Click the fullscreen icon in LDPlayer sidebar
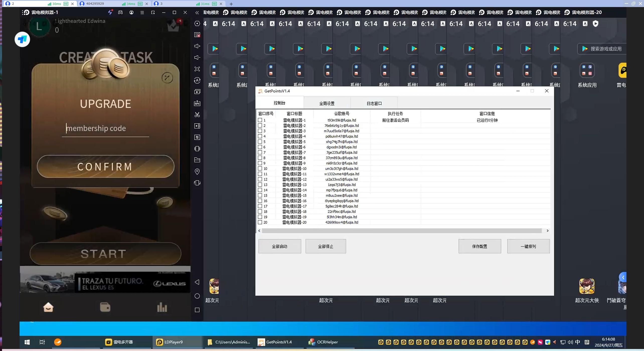 [x=197, y=69]
